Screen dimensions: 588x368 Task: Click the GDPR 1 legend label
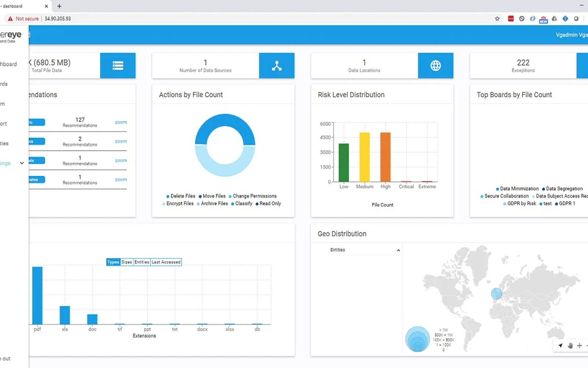click(567, 204)
